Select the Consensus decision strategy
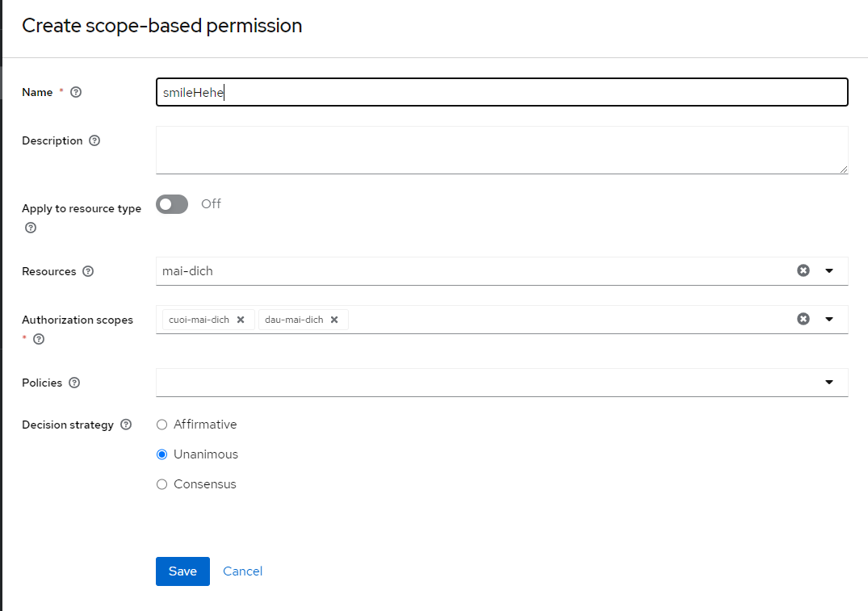The width and height of the screenshot is (868, 611). 162,484
